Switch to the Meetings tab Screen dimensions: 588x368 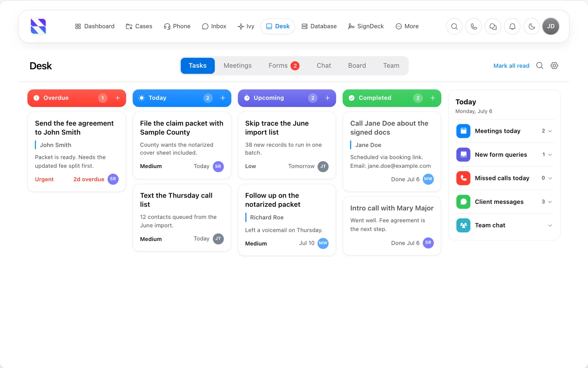coord(238,66)
